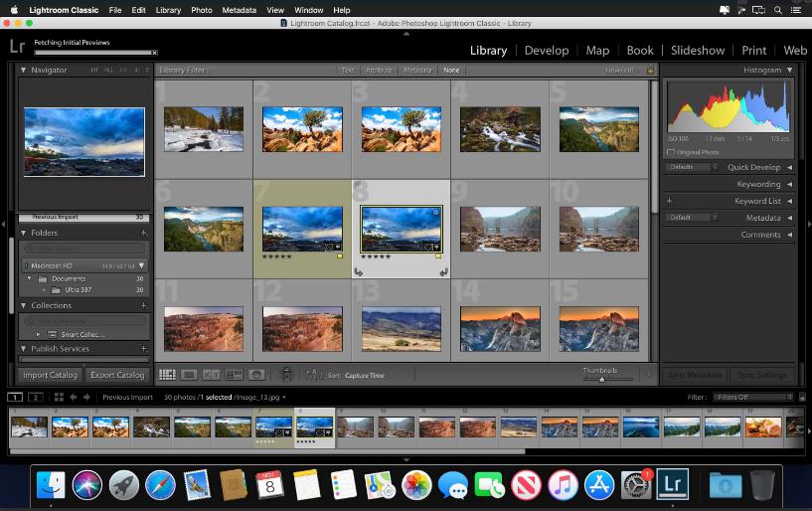Toggle yellow color label on photo 8
The width and height of the screenshot is (812, 511).
pos(438,256)
